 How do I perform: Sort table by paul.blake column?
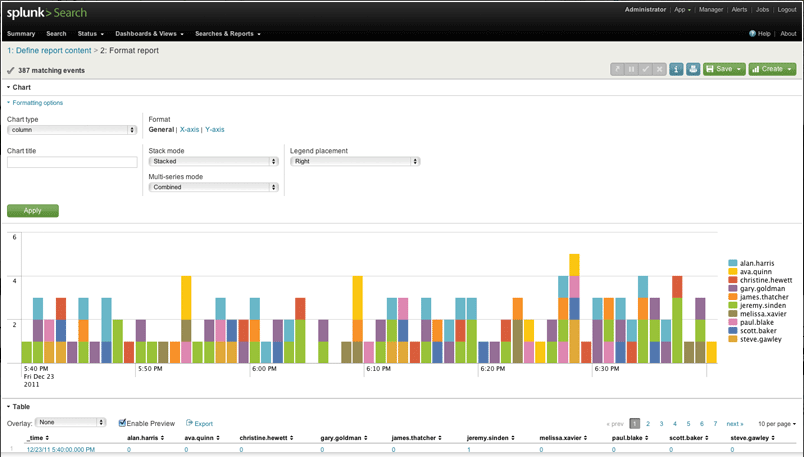(647, 438)
